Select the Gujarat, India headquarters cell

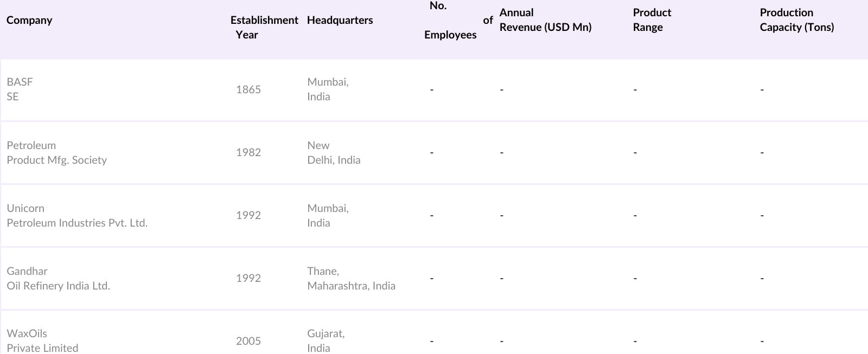pos(325,340)
